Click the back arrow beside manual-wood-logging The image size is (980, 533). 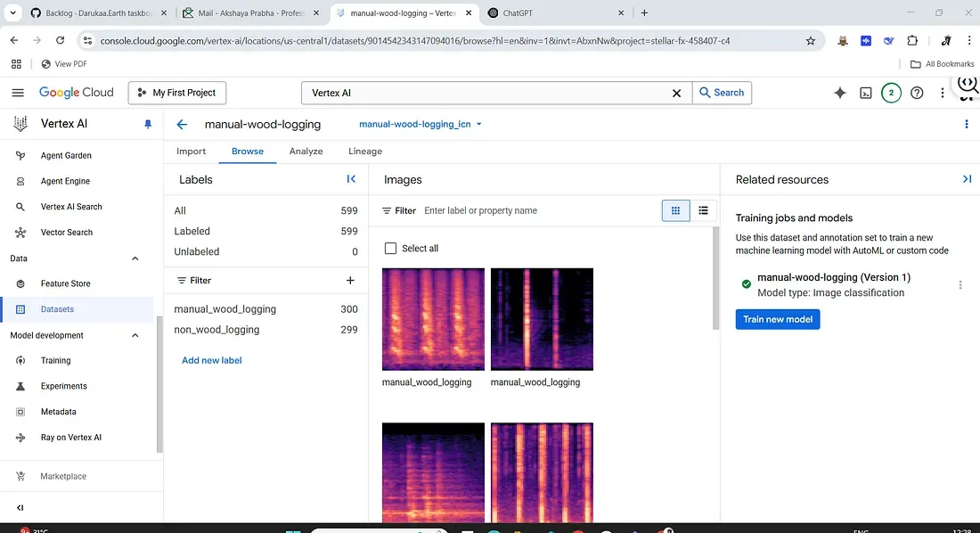(x=182, y=125)
